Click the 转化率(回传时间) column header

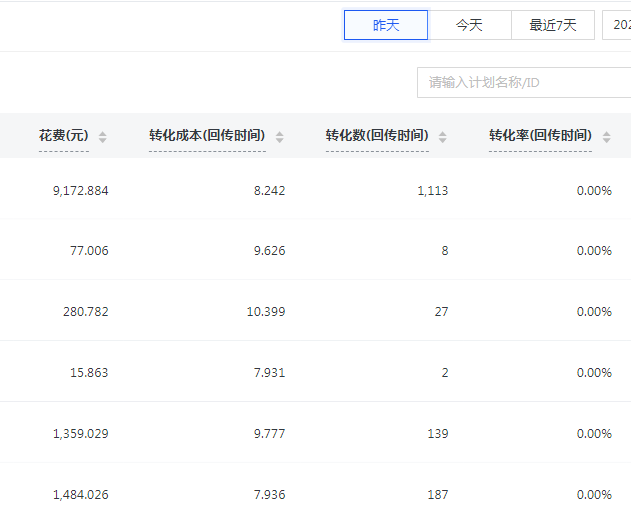tap(540, 135)
